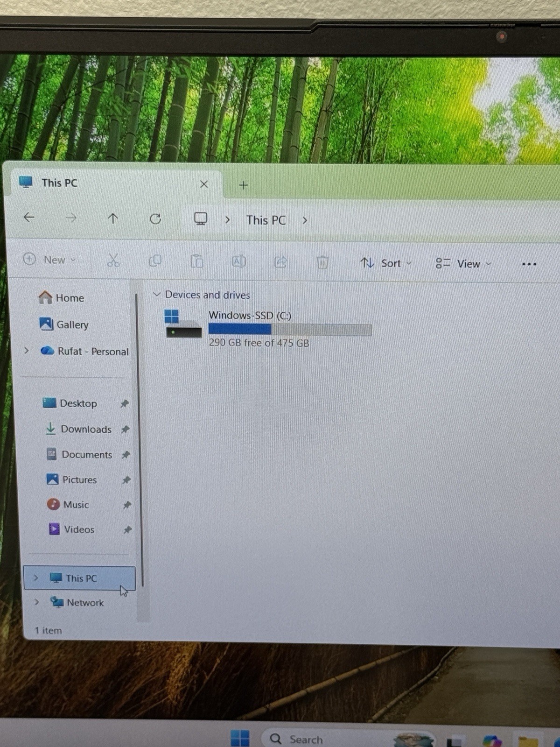Click the '290 GB free of 475 GB' text
Viewport: 560px width, 747px height.
tap(259, 343)
